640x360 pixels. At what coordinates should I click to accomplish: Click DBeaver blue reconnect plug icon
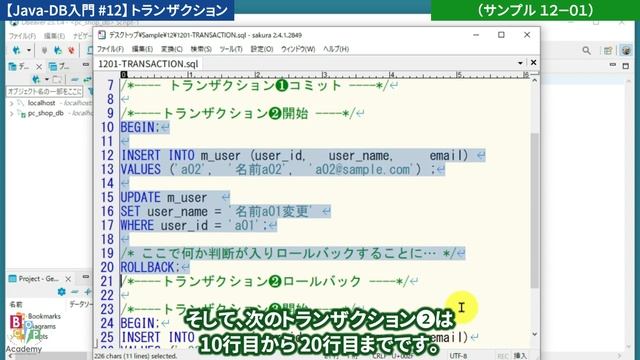58,50
